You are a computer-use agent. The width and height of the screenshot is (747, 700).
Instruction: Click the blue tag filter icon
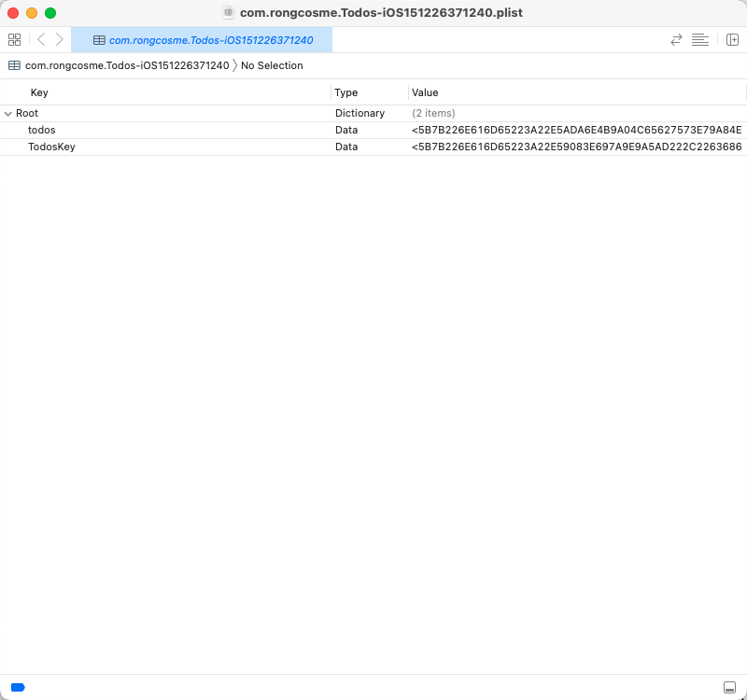tap(18, 687)
